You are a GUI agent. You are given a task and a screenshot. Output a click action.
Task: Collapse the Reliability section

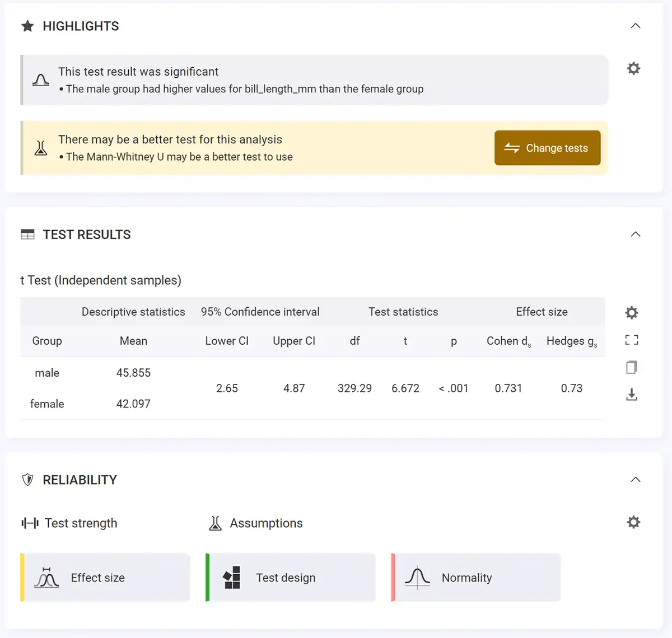pyautogui.click(x=636, y=480)
